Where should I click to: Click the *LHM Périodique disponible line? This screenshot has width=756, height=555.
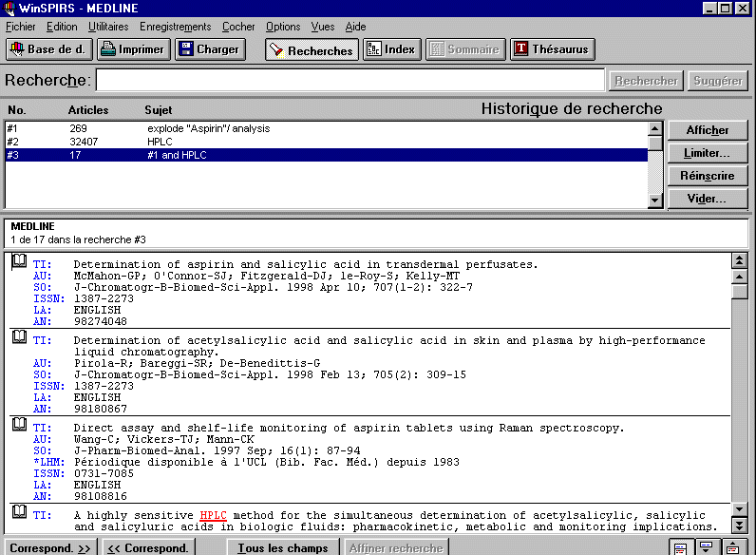coord(246,462)
